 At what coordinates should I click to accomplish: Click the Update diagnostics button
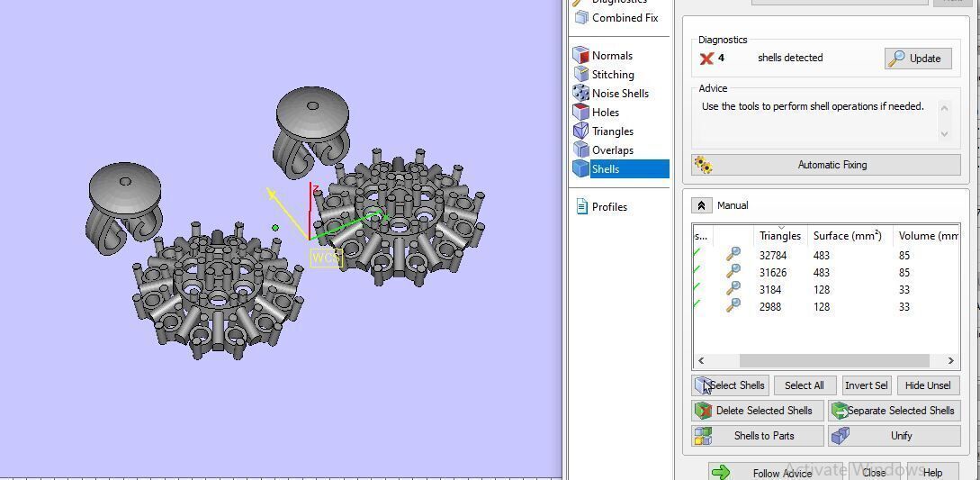coord(918,59)
